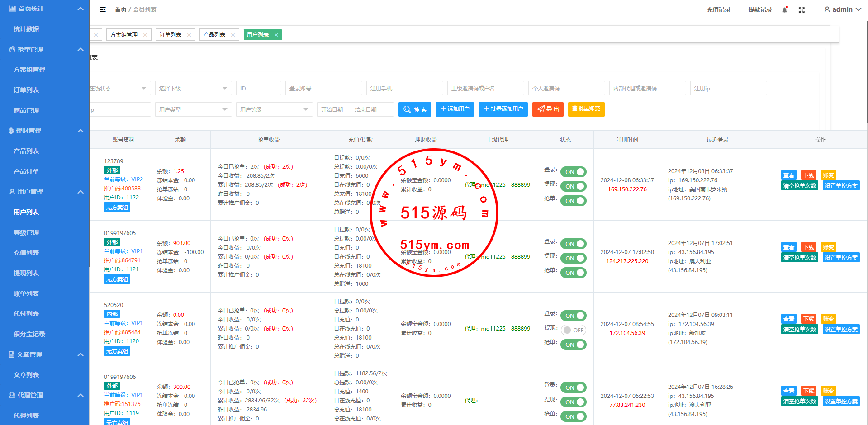Image resolution: width=868 pixels, height=425 pixels.
Task: Click the orange 导出 export button
Action: click(547, 109)
